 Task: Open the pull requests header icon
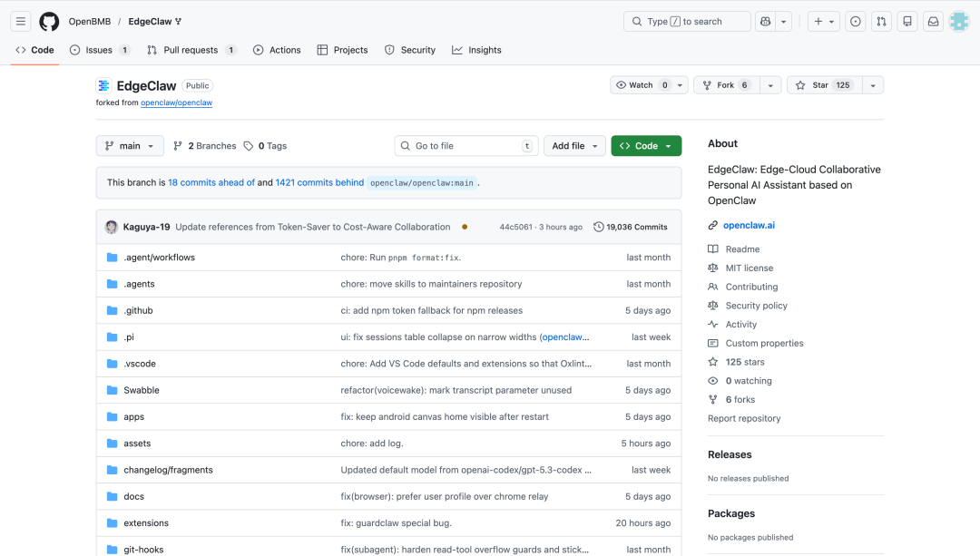tap(881, 22)
